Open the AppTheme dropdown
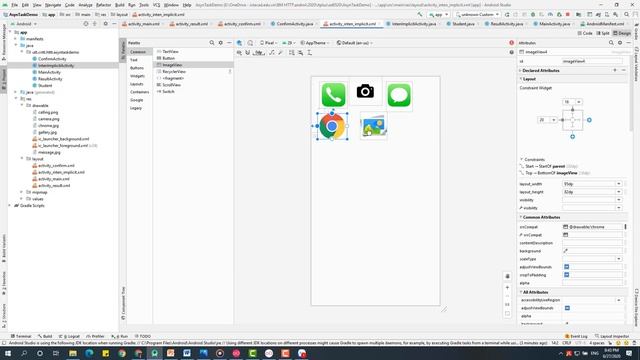 pos(315,42)
